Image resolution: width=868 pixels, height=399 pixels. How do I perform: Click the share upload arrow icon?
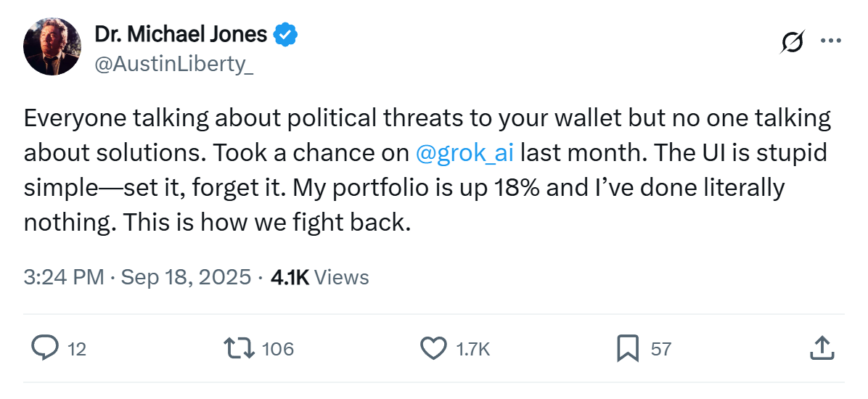click(820, 349)
